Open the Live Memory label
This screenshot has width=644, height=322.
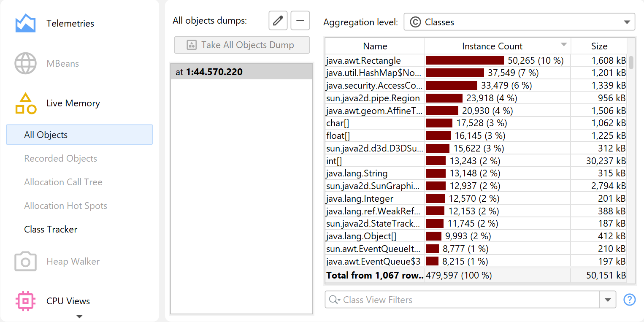coord(73,103)
